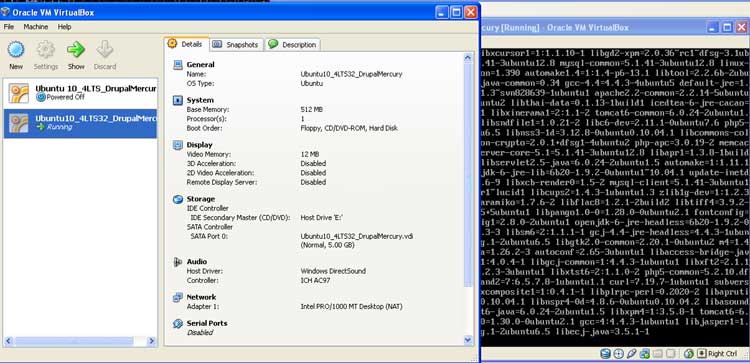The width and height of the screenshot is (750, 363).
Task: Click the System section chip icon
Action: [178, 100]
